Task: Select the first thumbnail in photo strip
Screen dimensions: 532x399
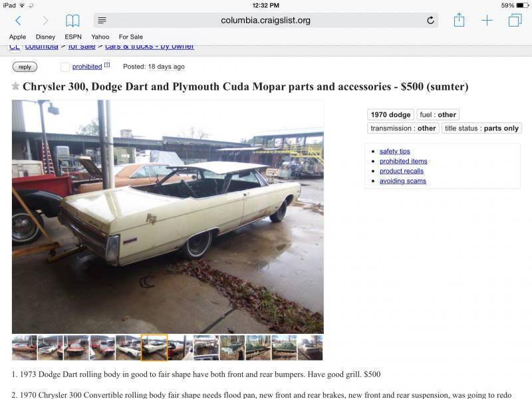Action: [25, 347]
